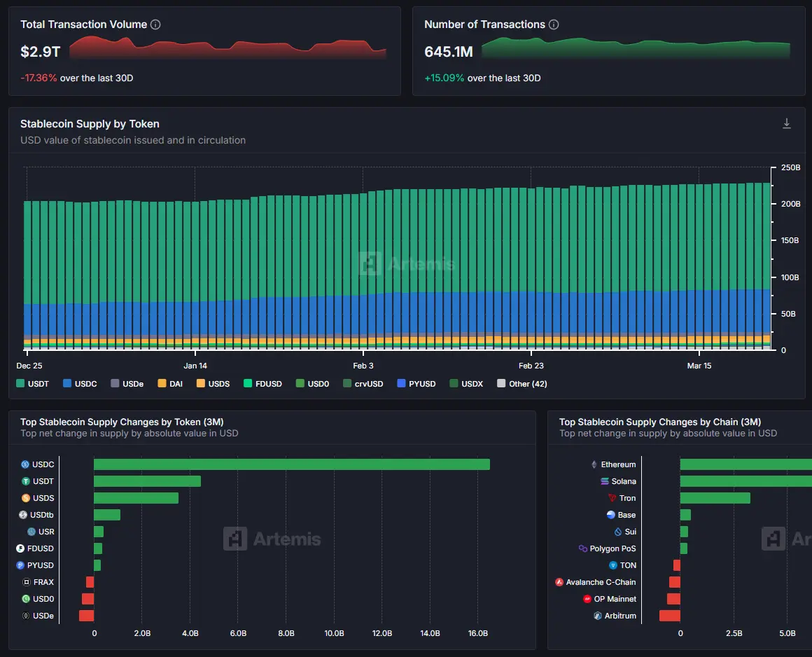Click the USDC green supply change bar
Viewport: 812px width, 657px height.
pos(292,464)
